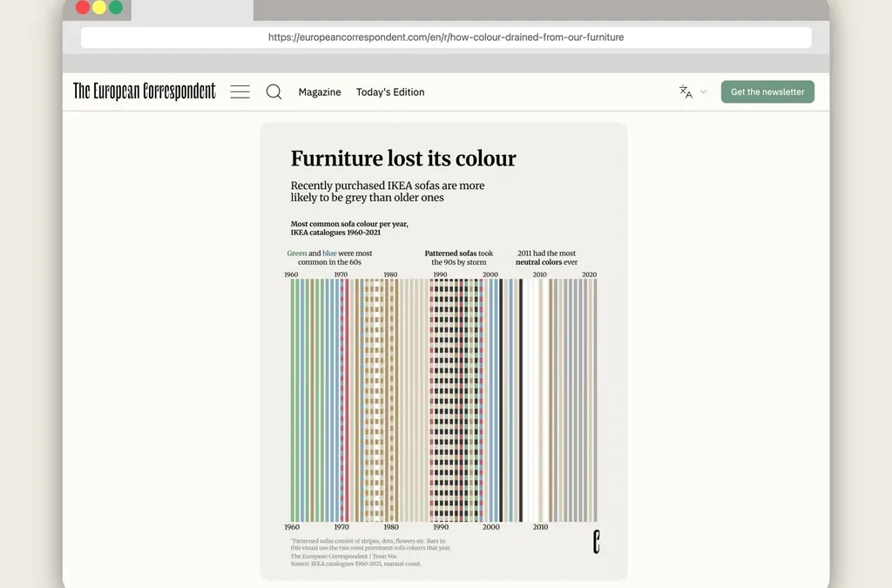This screenshot has height=588, width=892.
Task: Click the '2011 had the most neutral colors ever' annotation
Action: pos(546,258)
